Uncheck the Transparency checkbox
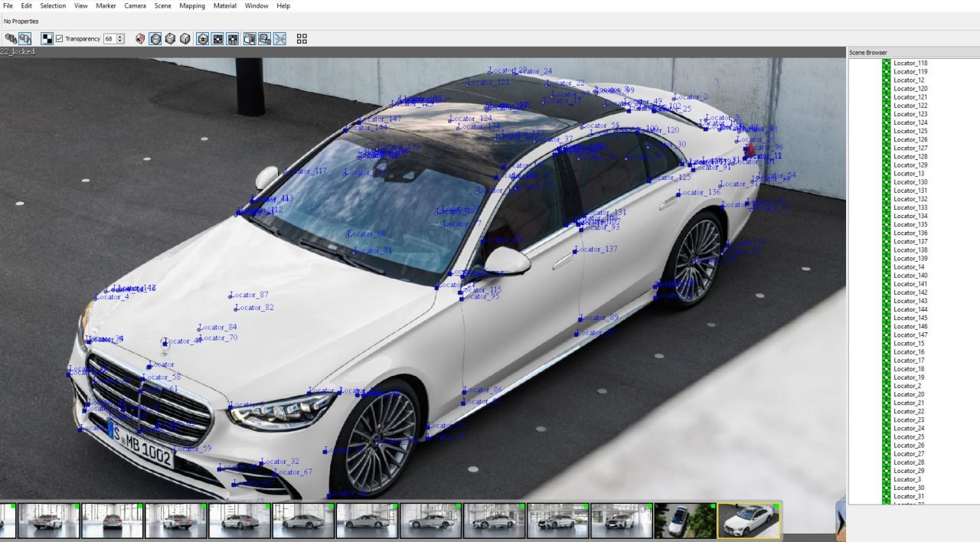 (59, 38)
